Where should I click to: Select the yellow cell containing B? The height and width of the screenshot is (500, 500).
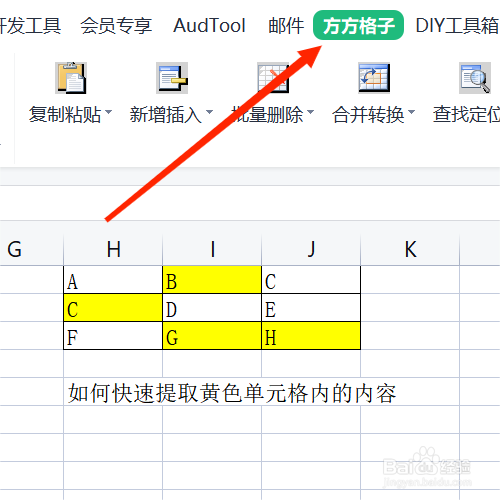tap(212, 280)
